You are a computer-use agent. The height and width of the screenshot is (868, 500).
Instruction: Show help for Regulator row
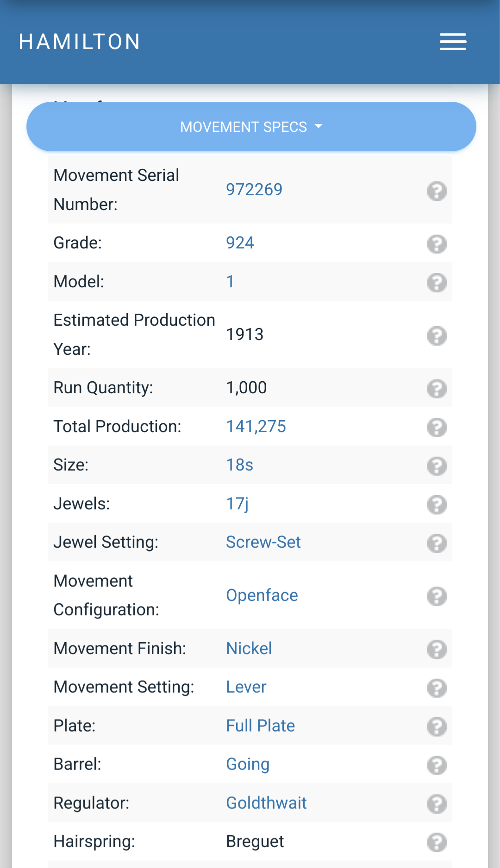pyautogui.click(x=437, y=804)
